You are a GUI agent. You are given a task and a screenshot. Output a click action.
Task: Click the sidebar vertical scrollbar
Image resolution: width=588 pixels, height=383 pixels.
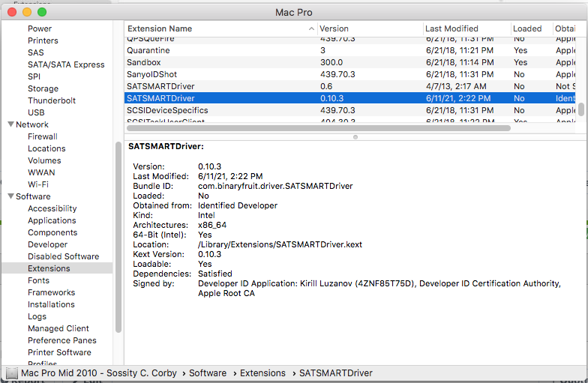point(118,237)
